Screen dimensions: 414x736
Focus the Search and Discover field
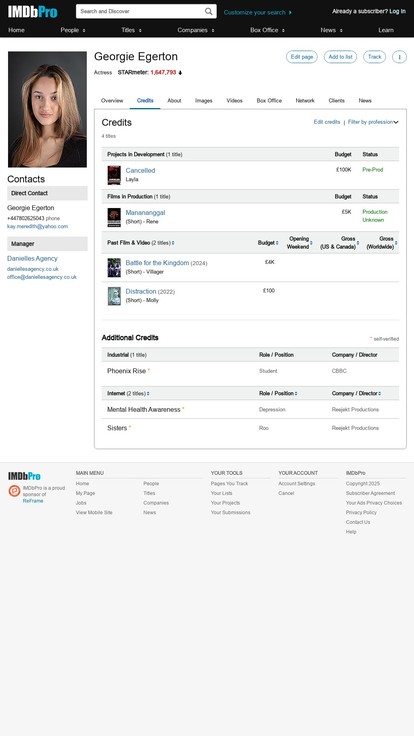pyautogui.click(x=140, y=11)
